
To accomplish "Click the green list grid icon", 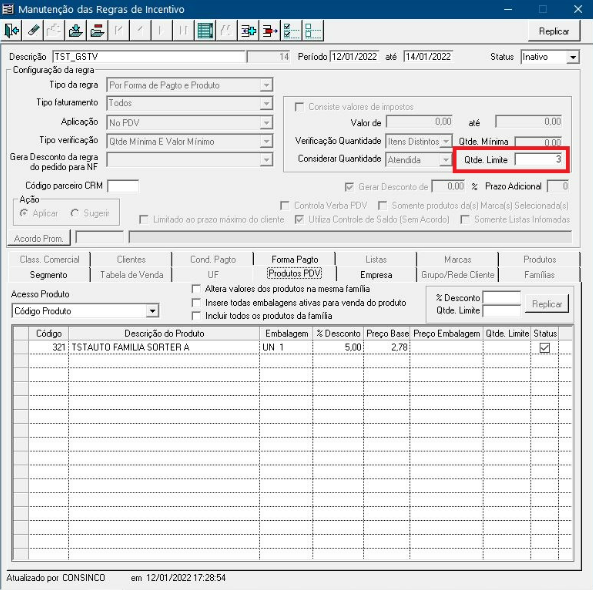I will pyautogui.click(x=205, y=30).
